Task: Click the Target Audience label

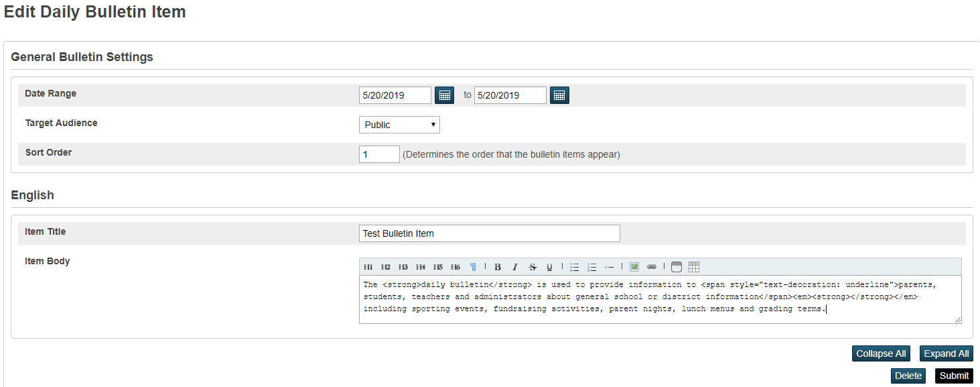Action: pyautogui.click(x=61, y=123)
